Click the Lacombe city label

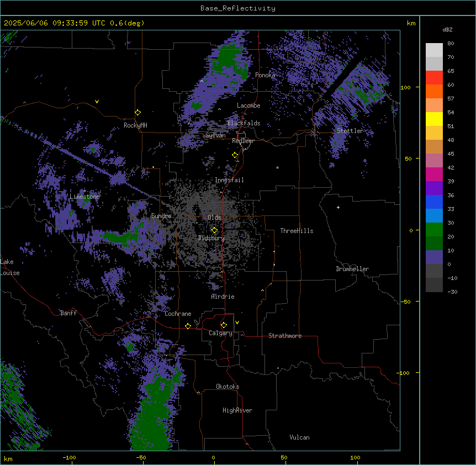(248, 105)
